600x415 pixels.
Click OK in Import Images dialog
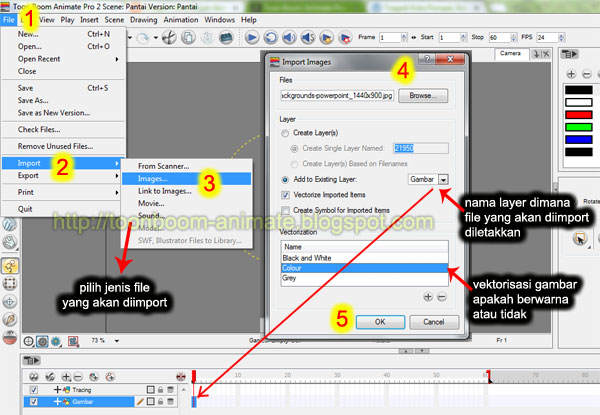coord(380,322)
